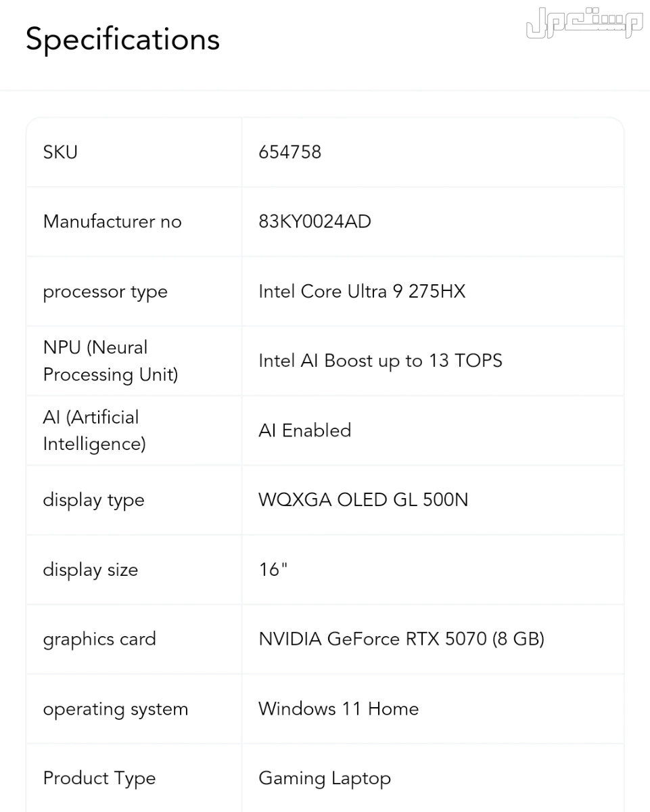The height and width of the screenshot is (812, 650).
Task: Click the AI (Artificial Intelligence) label
Action: [x=94, y=431]
